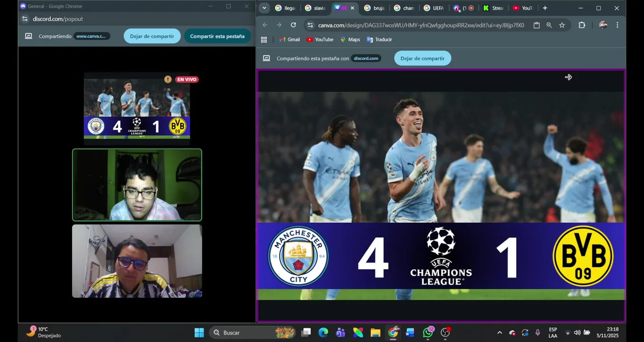Open site settings icon in Discord popout address bar
The height and width of the screenshot is (342, 644).
click(25, 19)
